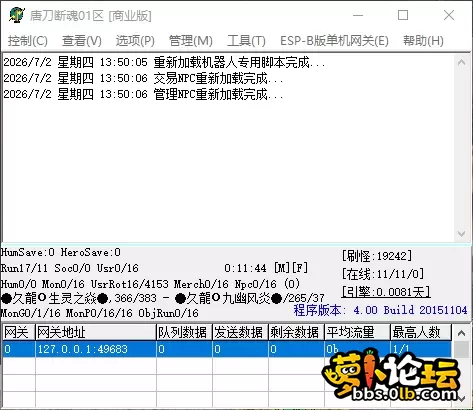The width and height of the screenshot is (473, 410).
Task: Select log line 管理NPC重新加载完成
Action: coord(143,94)
